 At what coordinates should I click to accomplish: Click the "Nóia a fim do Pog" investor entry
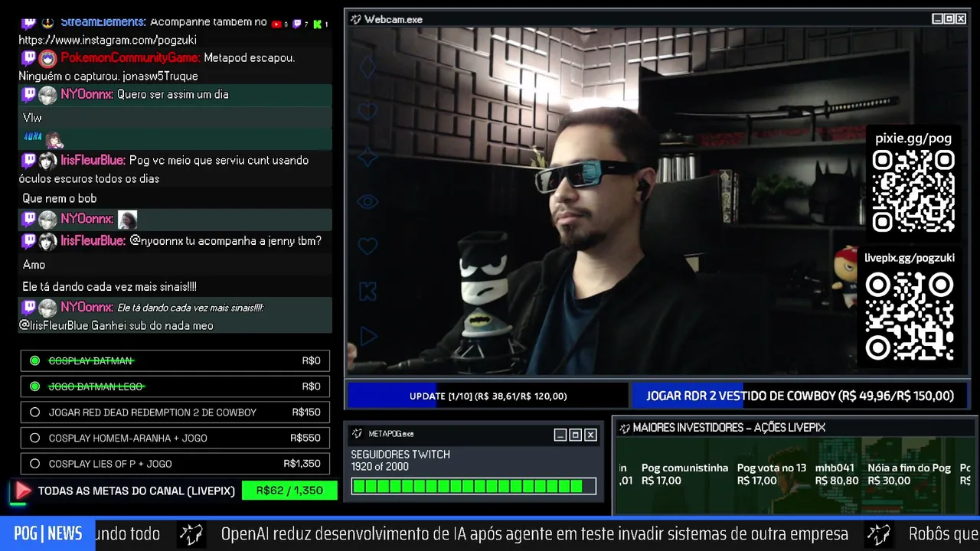click(x=910, y=474)
